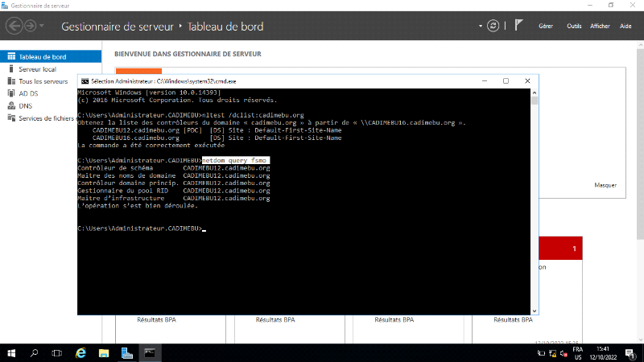
Task: Click Masquer link in welcome panel
Action: click(605, 185)
